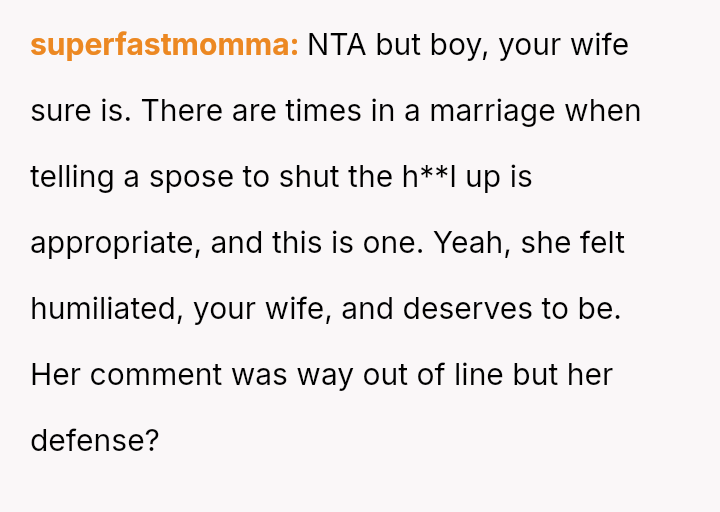Viewport: 720px width, 512px height.
Task: Click the word defense? at the end
Action: pos(95,441)
